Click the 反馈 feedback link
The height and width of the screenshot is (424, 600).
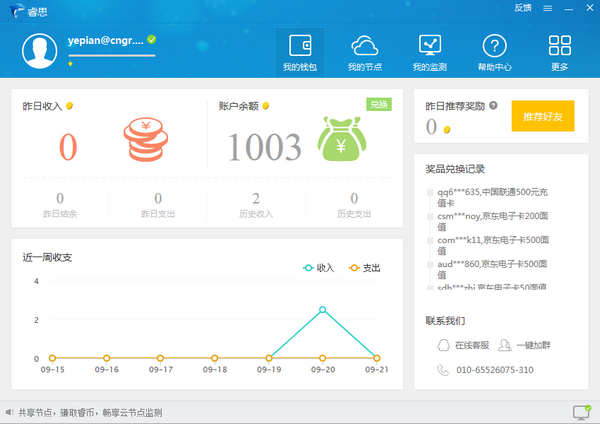pos(522,8)
